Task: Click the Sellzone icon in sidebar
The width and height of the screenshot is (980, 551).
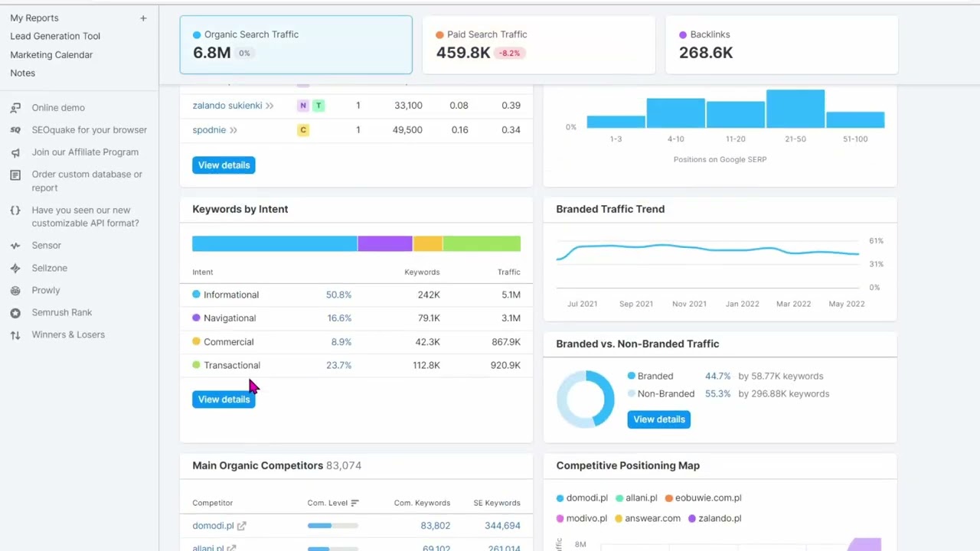Action: tap(15, 269)
